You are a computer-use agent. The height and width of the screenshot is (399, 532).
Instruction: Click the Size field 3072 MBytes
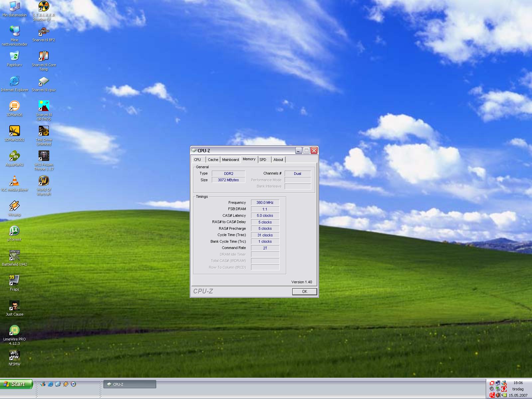(x=228, y=180)
